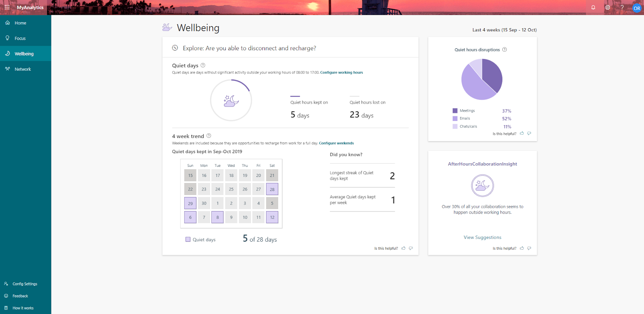Screen dimensions: 644x314
Task: Click Configure working hours link
Action: coord(341,72)
